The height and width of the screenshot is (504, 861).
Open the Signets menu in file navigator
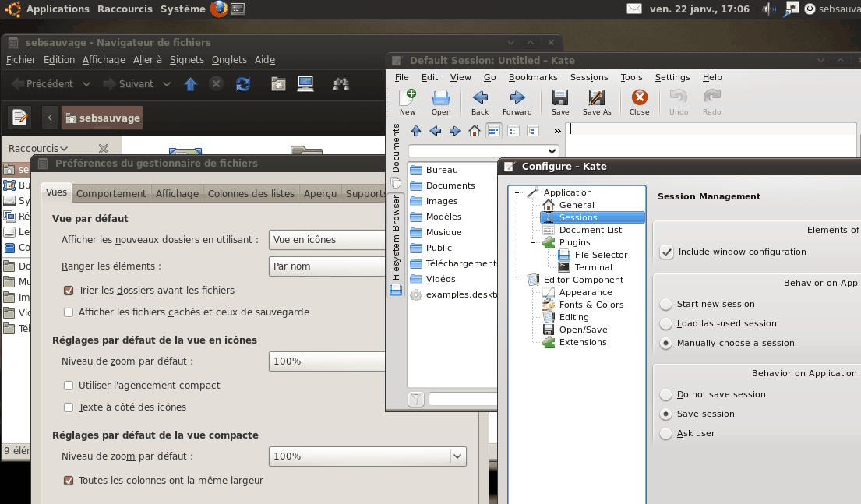pyautogui.click(x=187, y=60)
